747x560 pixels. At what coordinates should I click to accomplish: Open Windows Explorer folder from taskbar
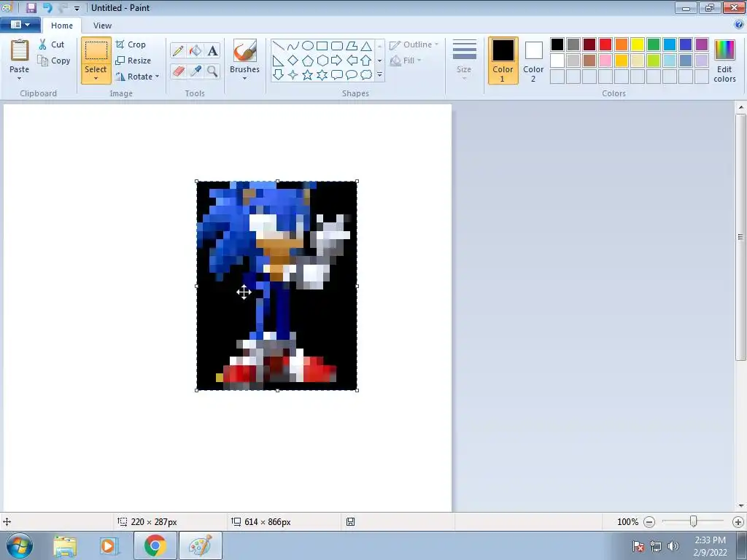tap(65, 545)
